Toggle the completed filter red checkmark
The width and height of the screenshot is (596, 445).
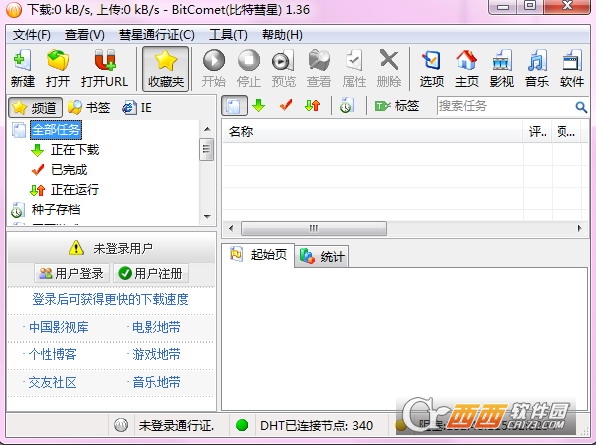(x=286, y=106)
